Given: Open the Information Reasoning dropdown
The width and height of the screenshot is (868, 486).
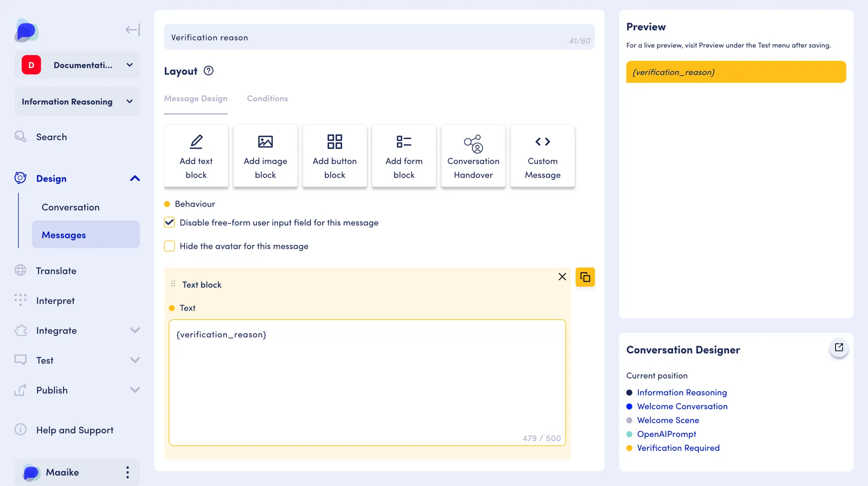Looking at the screenshot, I should click(x=77, y=102).
